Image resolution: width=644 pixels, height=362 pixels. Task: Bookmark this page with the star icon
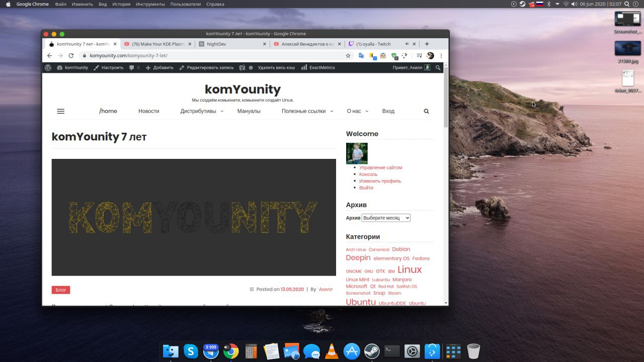click(x=348, y=56)
